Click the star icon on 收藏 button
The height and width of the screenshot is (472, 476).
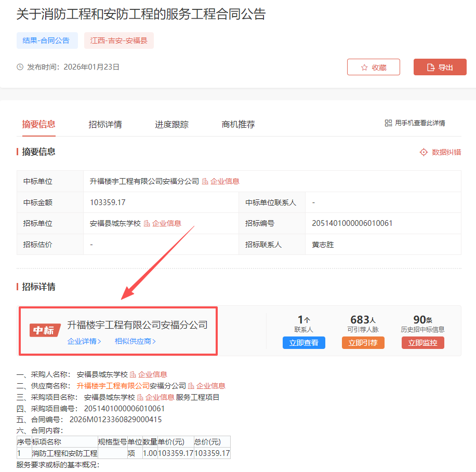point(364,68)
